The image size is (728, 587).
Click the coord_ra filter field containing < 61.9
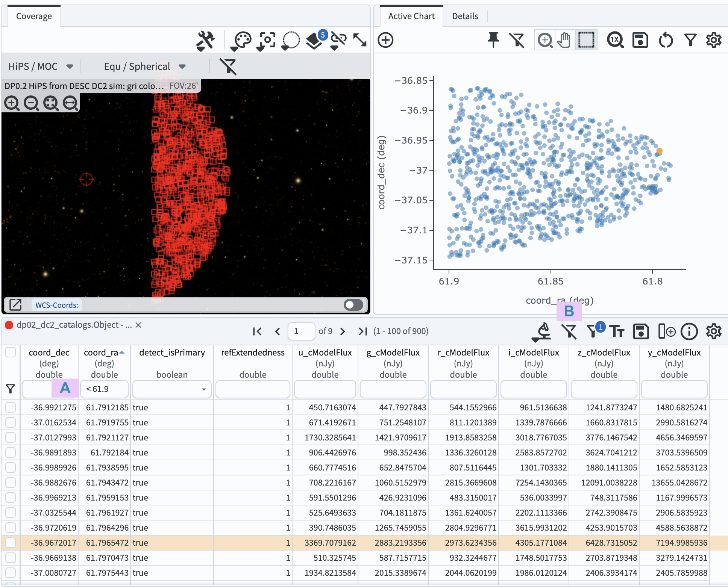click(104, 389)
